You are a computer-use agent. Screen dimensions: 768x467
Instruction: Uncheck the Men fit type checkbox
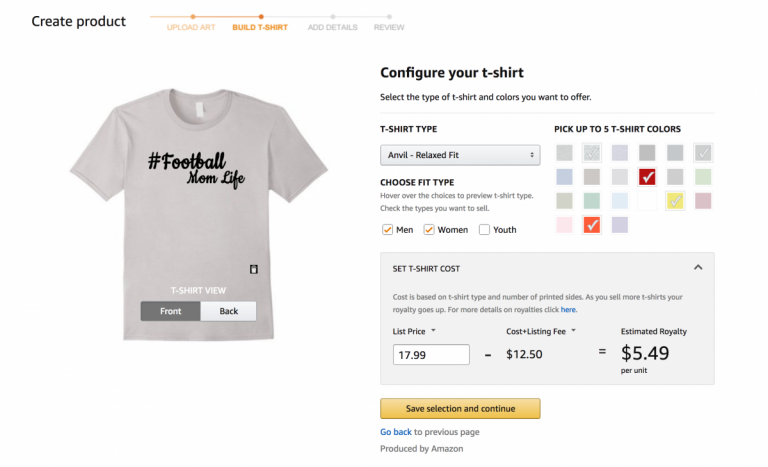pyautogui.click(x=388, y=229)
